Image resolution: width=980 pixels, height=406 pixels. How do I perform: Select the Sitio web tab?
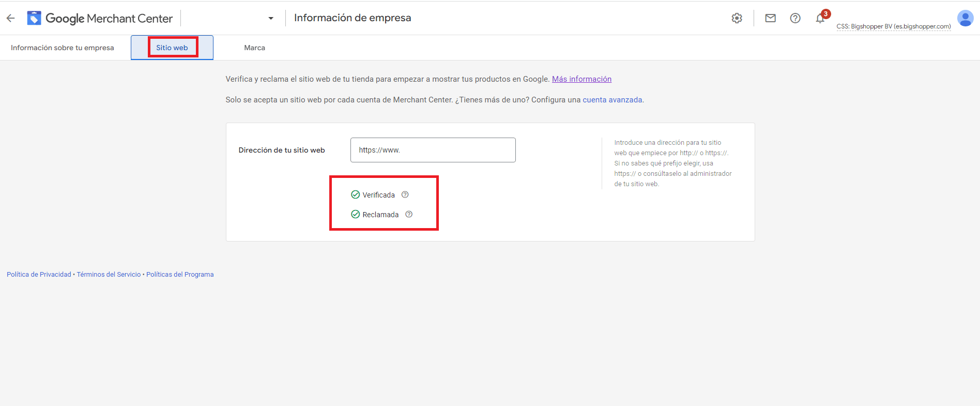[172, 48]
